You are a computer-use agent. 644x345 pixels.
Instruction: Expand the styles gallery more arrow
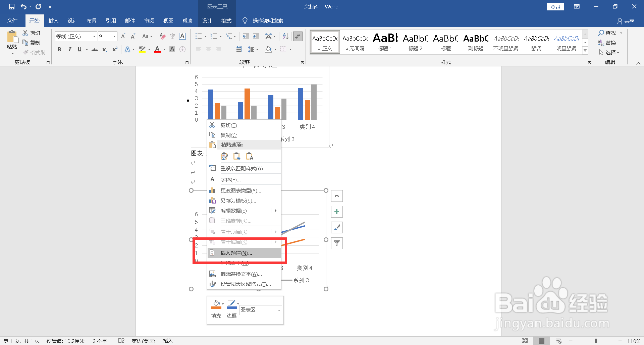point(585,51)
